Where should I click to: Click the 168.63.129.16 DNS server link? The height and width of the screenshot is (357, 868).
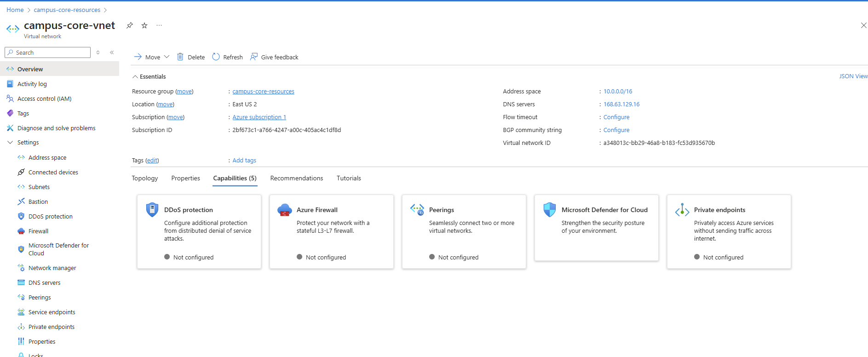pos(621,104)
